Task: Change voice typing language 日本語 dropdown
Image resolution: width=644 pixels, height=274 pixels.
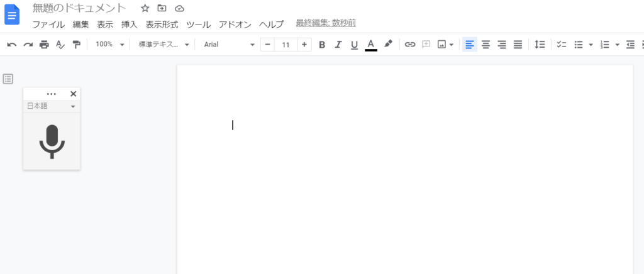Action: click(52, 106)
